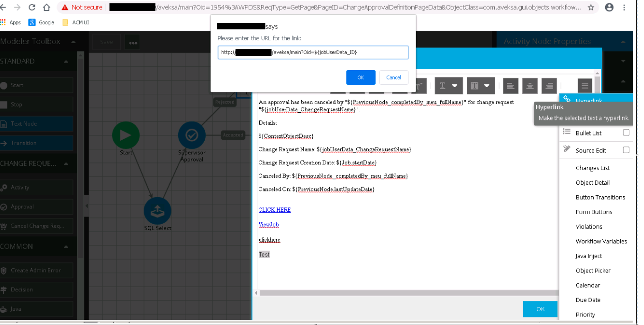The height and width of the screenshot is (325, 644).
Task: Select the Decision node tool
Action: pos(26,289)
